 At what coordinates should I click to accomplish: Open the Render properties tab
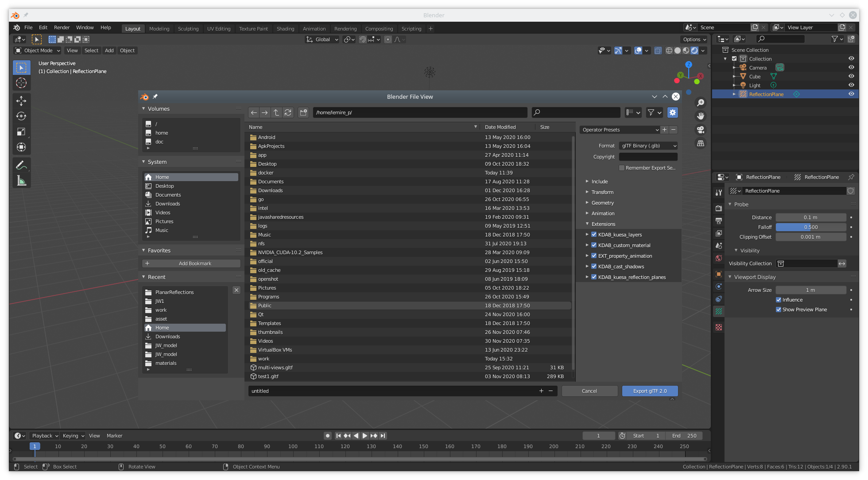click(719, 208)
